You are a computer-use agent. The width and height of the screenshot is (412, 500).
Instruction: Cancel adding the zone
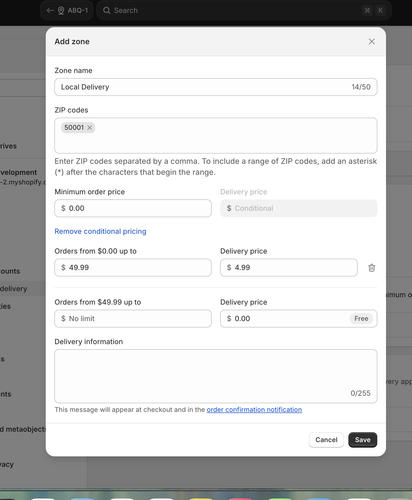(x=326, y=440)
